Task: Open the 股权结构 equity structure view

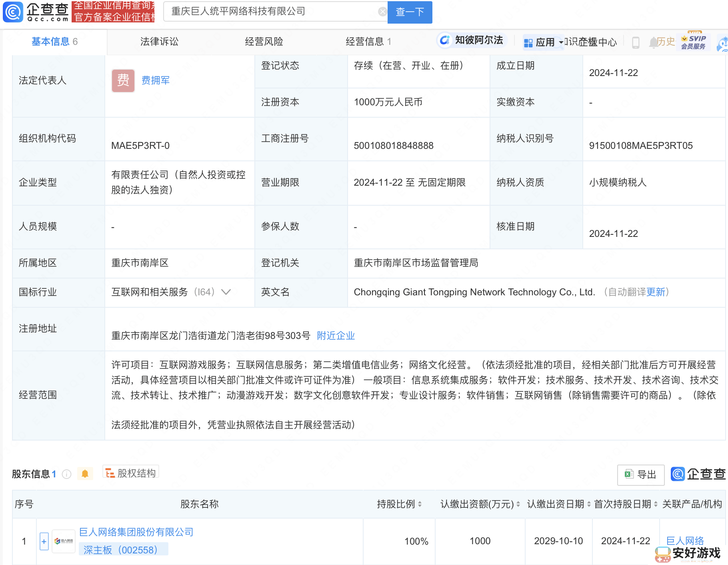Action: tap(131, 473)
